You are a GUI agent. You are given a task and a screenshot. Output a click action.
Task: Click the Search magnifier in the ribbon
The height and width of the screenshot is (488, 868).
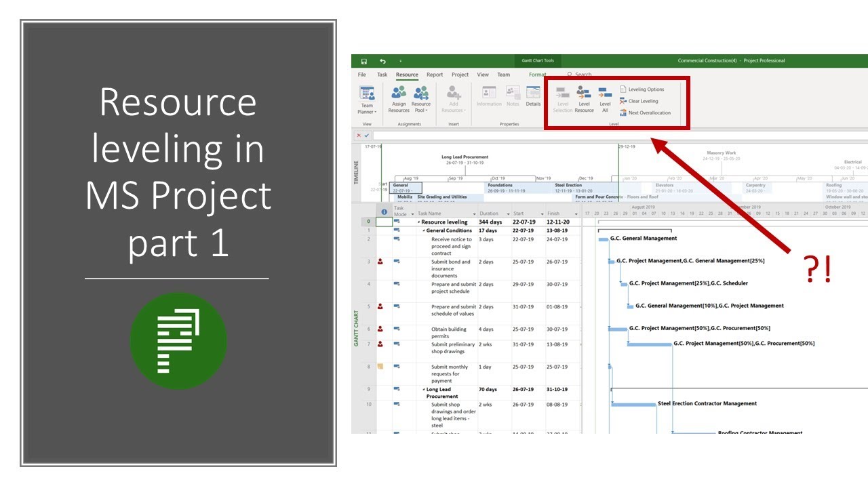pos(570,75)
